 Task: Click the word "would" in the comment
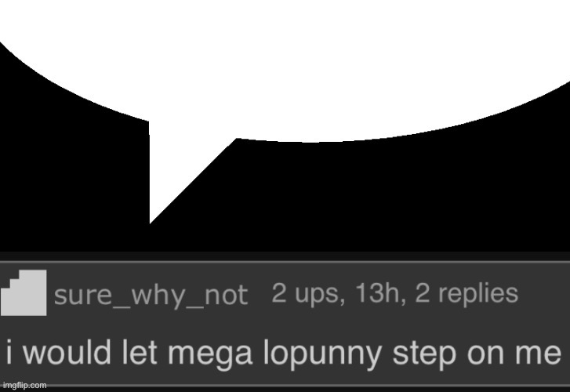pyautogui.click(x=67, y=352)
